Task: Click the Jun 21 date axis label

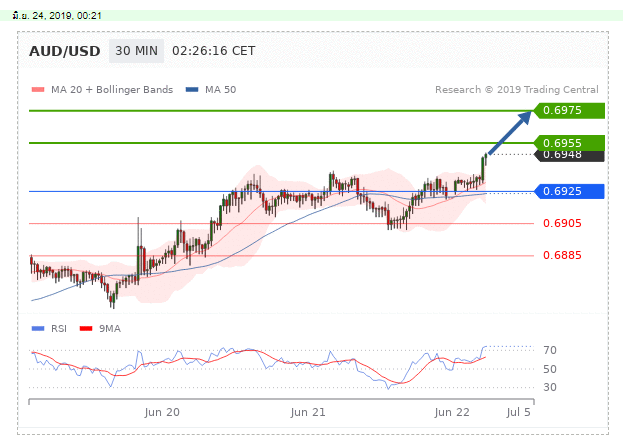Action: [308, 412]
